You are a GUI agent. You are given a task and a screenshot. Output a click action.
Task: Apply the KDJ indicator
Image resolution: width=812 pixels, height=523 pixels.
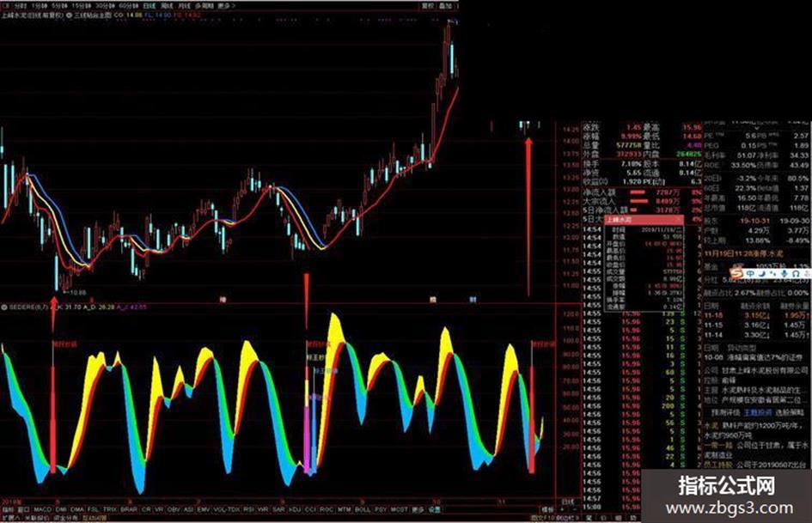coord(295,509)
